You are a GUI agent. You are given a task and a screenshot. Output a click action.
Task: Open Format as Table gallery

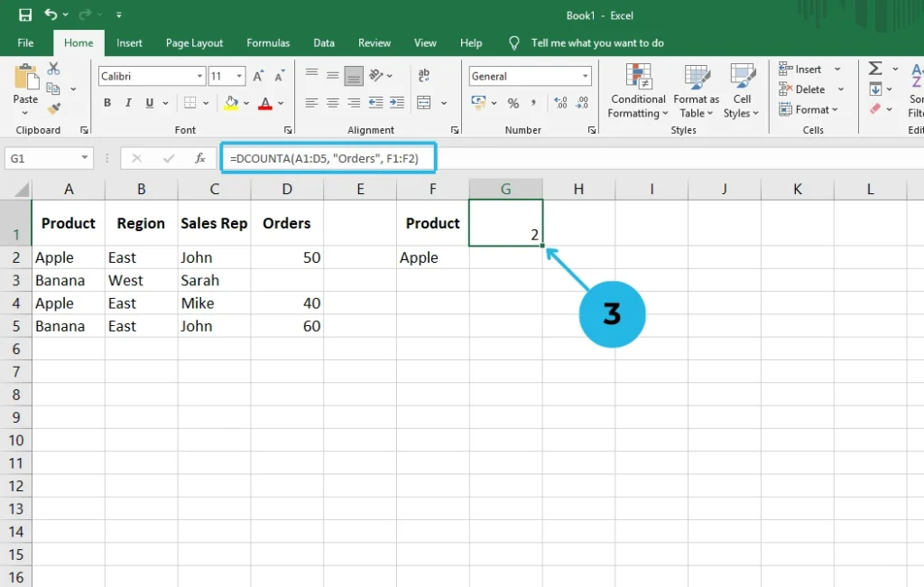point(696,91)
